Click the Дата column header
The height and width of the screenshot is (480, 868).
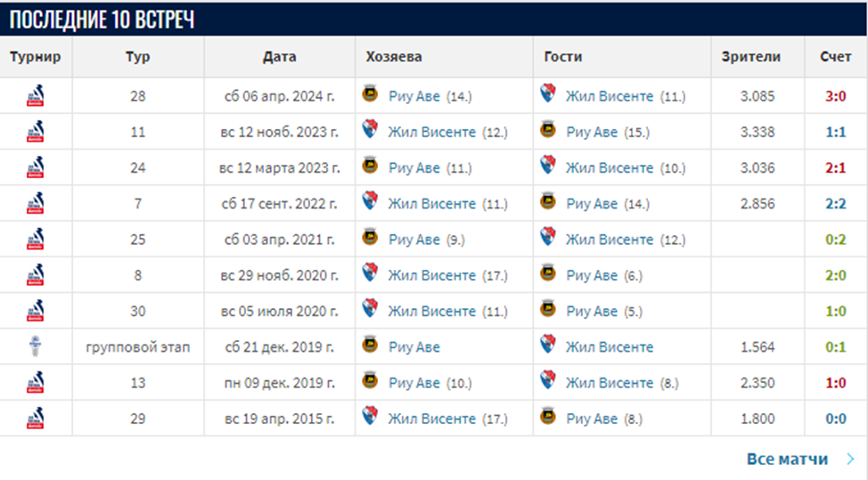click(x=279, y=57)
